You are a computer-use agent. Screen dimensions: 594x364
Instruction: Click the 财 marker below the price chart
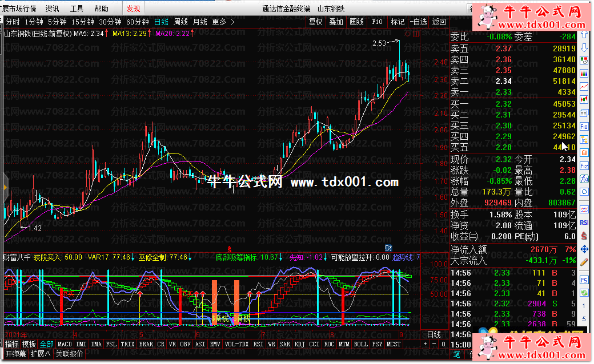[x=388, y=248]
